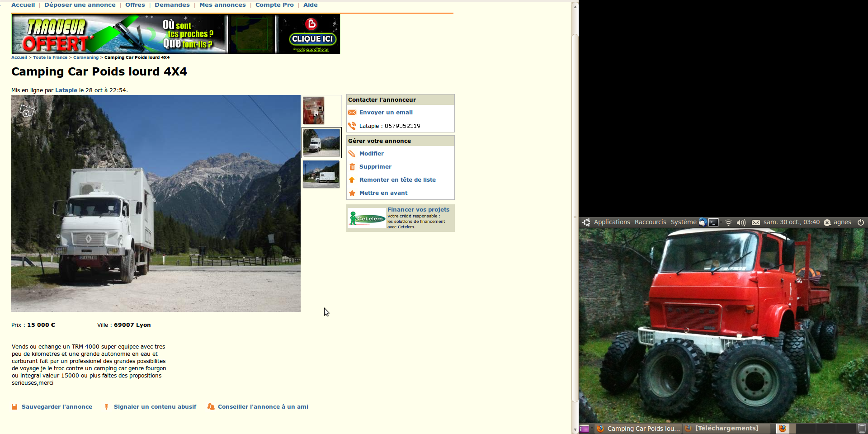Click the Wi-Fi network indicator icon
This screenshot has height=434, width=868.
pyautogui.click(x=728, y=222)
